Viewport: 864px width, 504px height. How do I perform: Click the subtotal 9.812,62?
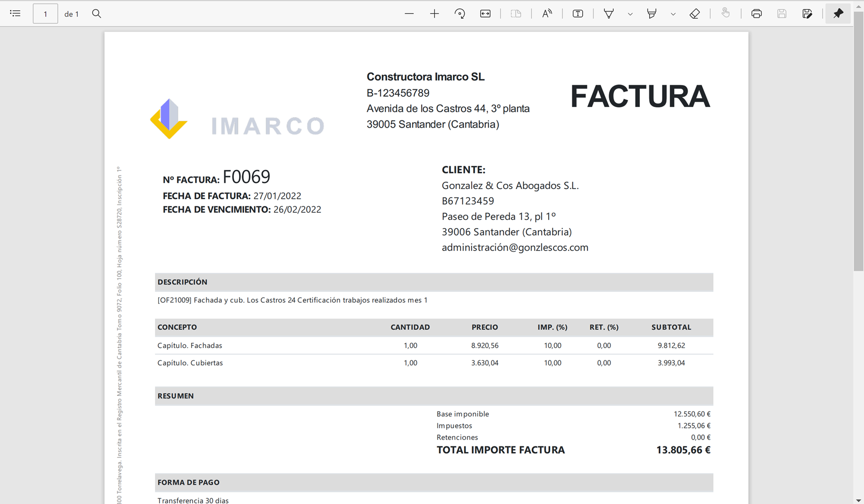coord(671,345)
